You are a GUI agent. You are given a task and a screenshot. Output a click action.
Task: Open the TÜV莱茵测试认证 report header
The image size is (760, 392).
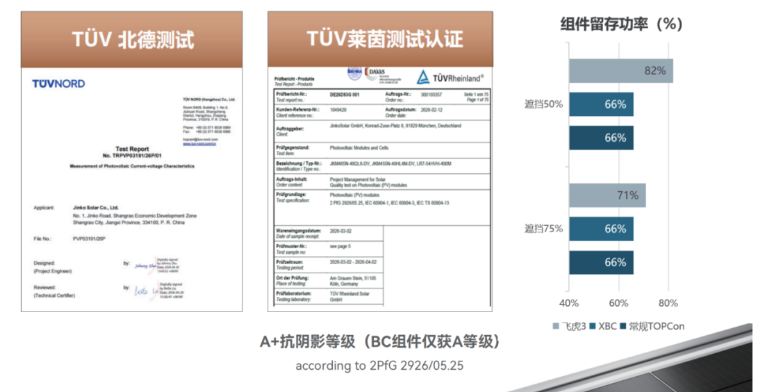380,39
